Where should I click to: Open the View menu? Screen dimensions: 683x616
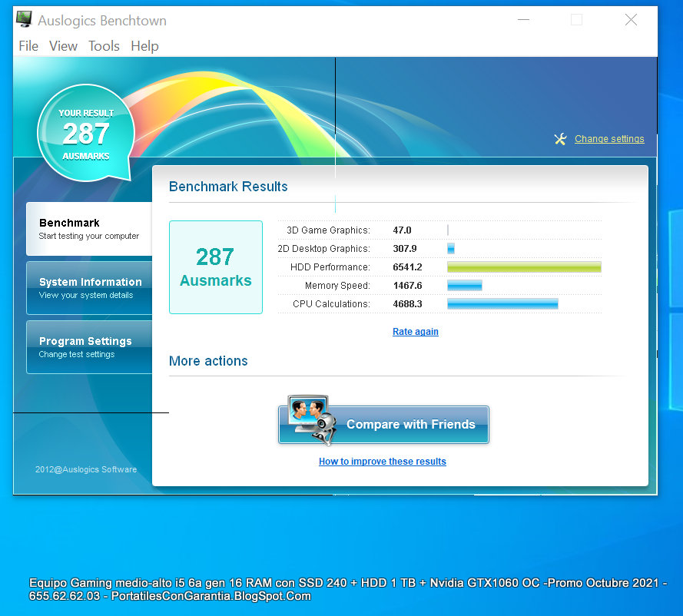[x=63, y=46]
